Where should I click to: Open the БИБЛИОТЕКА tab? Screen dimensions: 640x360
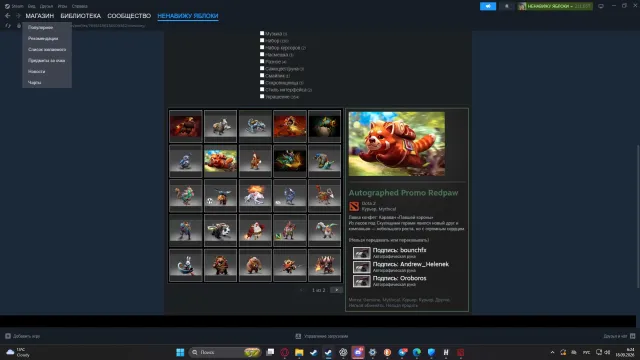pos(80,16)
